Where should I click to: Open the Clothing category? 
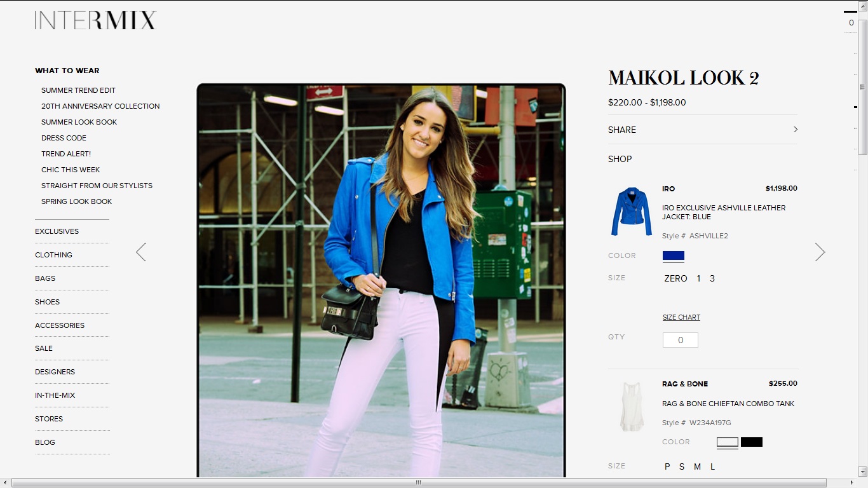coord(53,255)
